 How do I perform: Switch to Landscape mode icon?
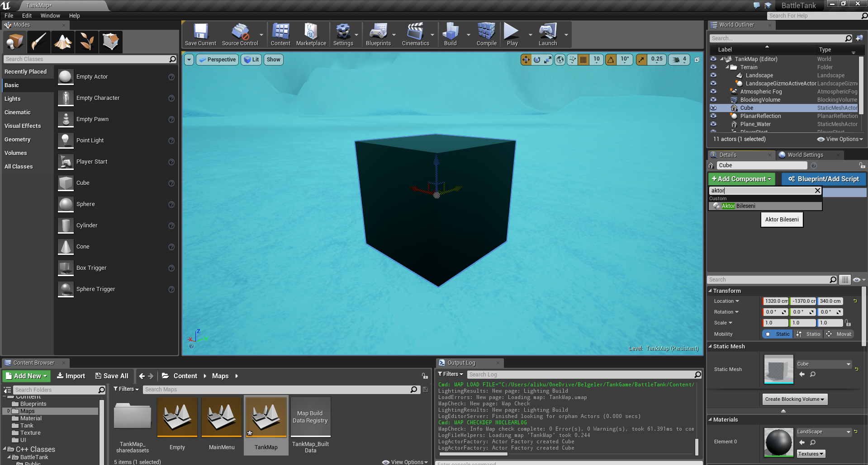tap(63, 42)
